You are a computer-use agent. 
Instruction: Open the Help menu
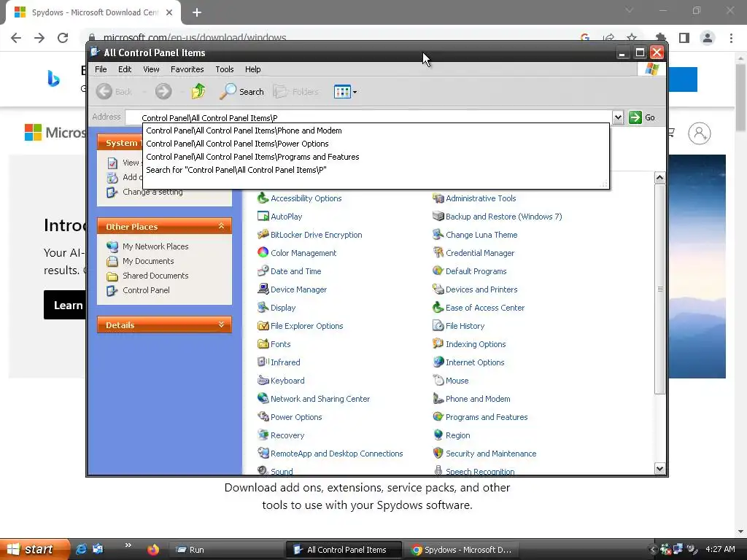[x=252, y=69]
